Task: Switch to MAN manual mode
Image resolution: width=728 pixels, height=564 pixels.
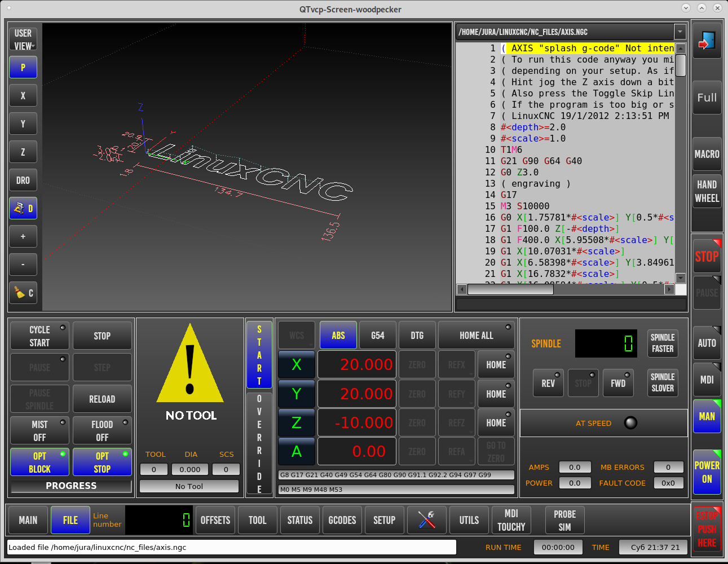Action: click(x=707, y=416)
